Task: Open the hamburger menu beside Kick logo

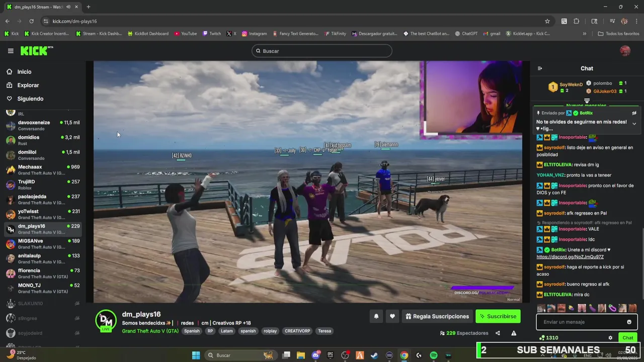Action: click(x=11, y=51)
